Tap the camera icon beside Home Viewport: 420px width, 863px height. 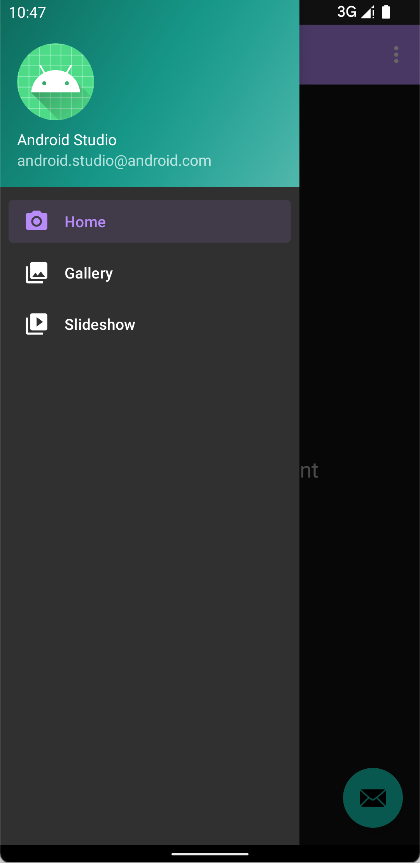(36, 221)
